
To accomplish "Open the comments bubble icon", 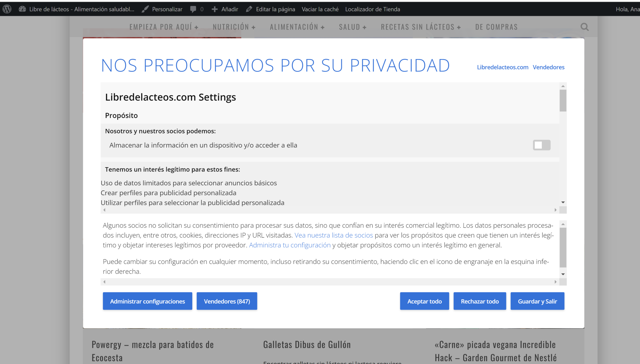I will click(x=193, y=9).
